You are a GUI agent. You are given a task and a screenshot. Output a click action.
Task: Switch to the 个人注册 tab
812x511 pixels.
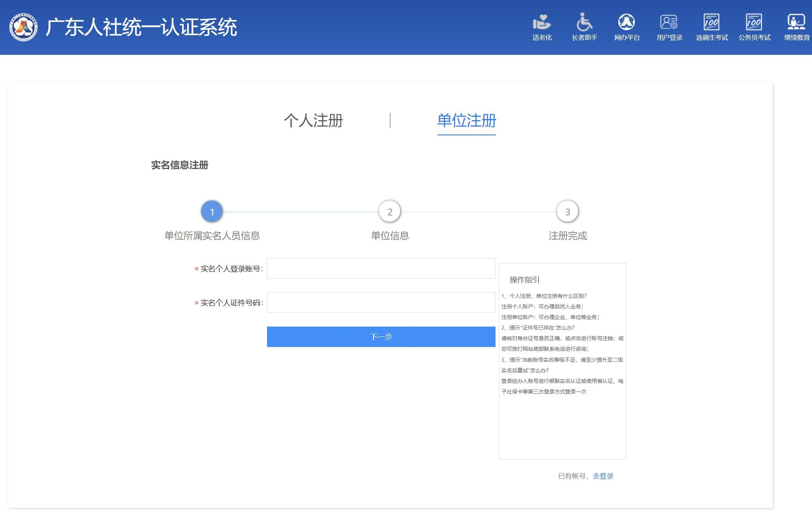tap(313, 121)
